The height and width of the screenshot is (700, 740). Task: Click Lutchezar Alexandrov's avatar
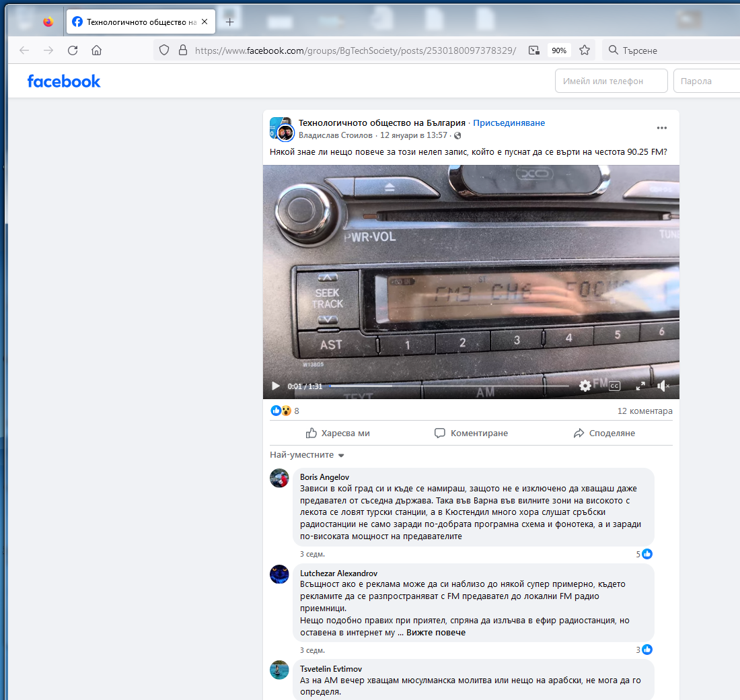point(279,574)
